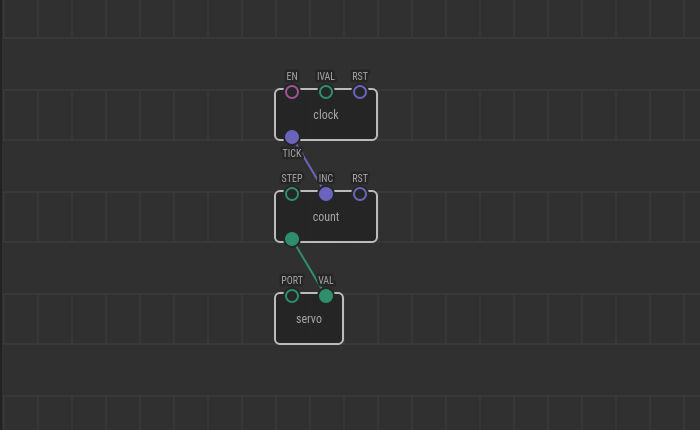Screen dimensions: 700x430
Task: Select the purple link from TICK to INC
Action: 309,166
